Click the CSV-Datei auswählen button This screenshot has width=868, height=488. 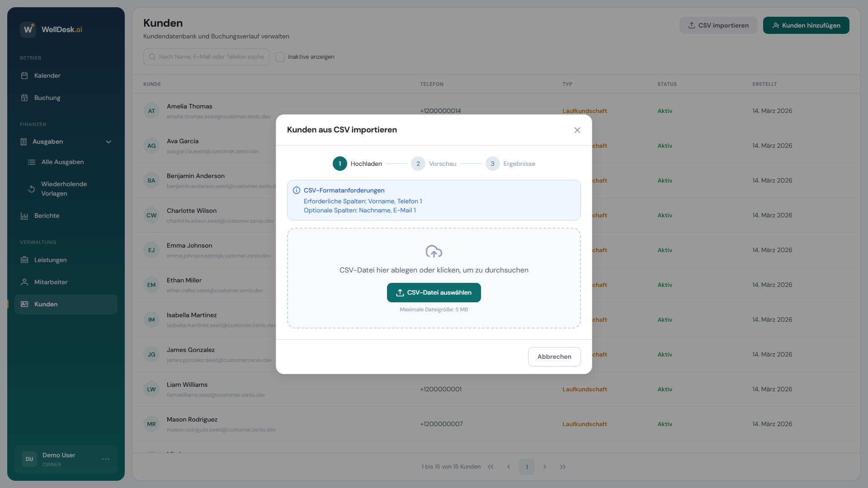pyautogui.click(x=434, y=292)
